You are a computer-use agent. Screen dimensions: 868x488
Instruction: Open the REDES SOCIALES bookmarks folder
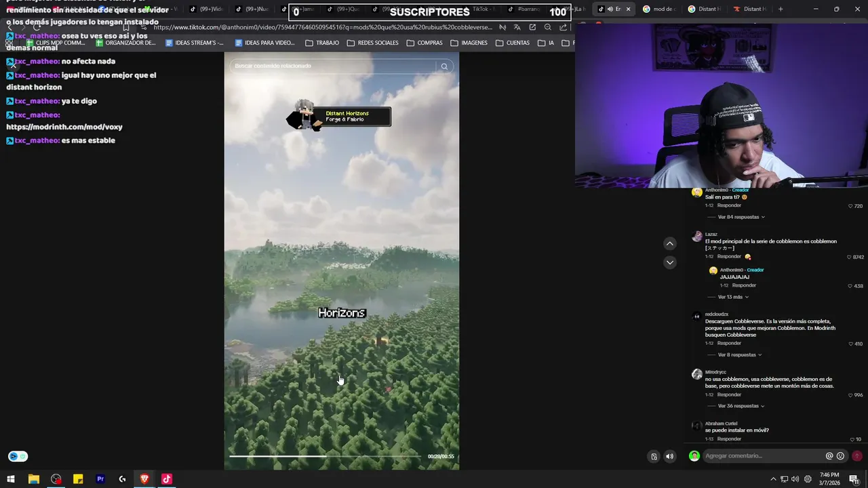pos(372,43)
